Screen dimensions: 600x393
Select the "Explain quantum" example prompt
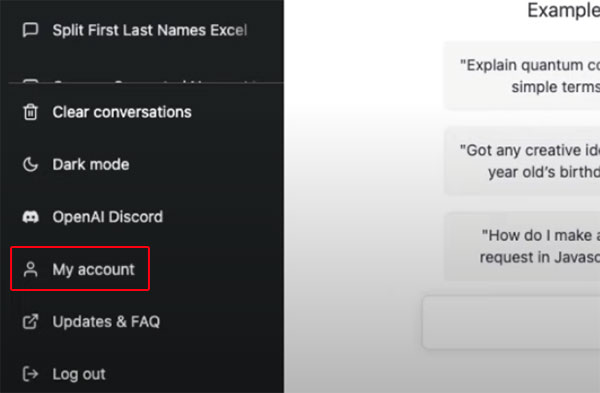tap(522, 76)
